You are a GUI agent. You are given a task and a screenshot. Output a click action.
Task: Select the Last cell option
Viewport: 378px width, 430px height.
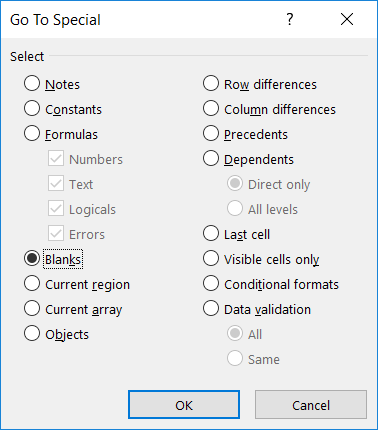(x=211, y=234)
